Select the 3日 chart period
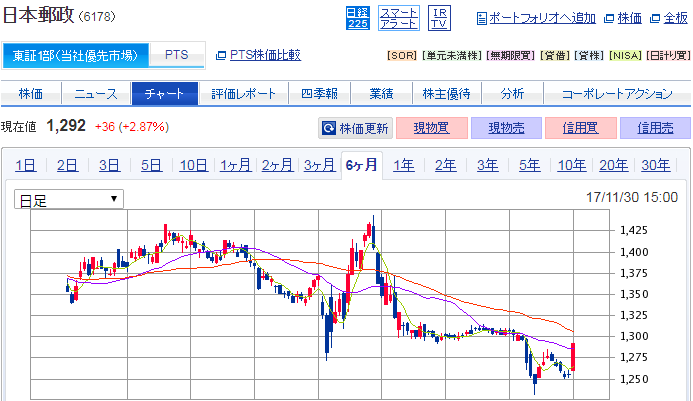Image resolution: width=693 pixels, height=401 pixels. click(109, 166)
